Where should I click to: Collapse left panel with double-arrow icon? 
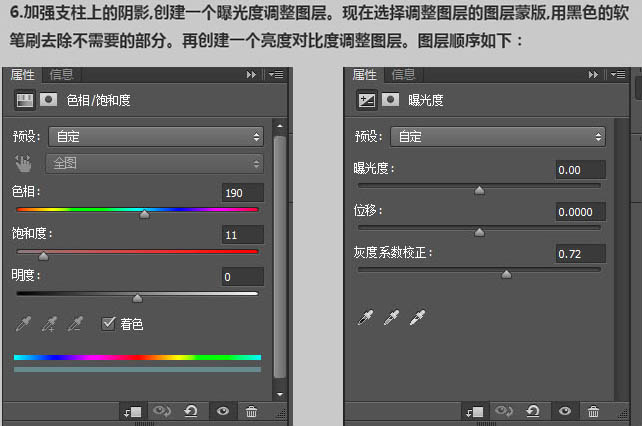(251, 75)
